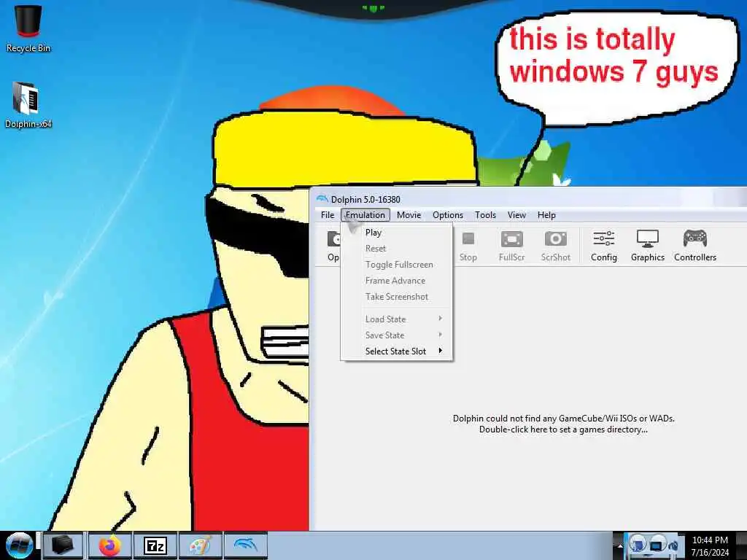The width and height of the screenshot is (747, 560).
Task: Launch Firefox from the taskbar
Action: pos(109,545)
